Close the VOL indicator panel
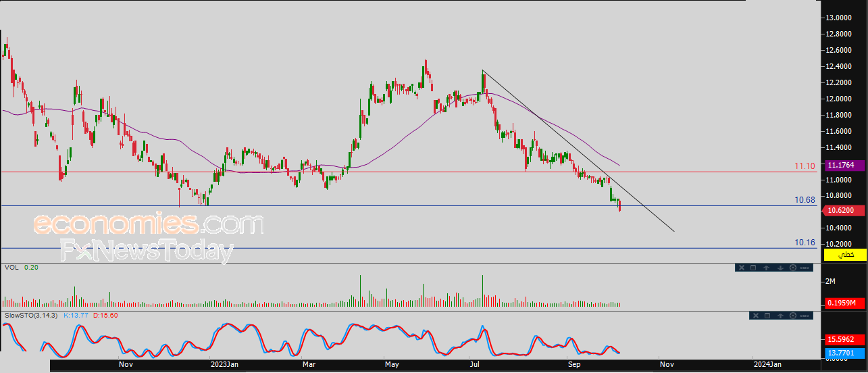 [x=742, y=268]
